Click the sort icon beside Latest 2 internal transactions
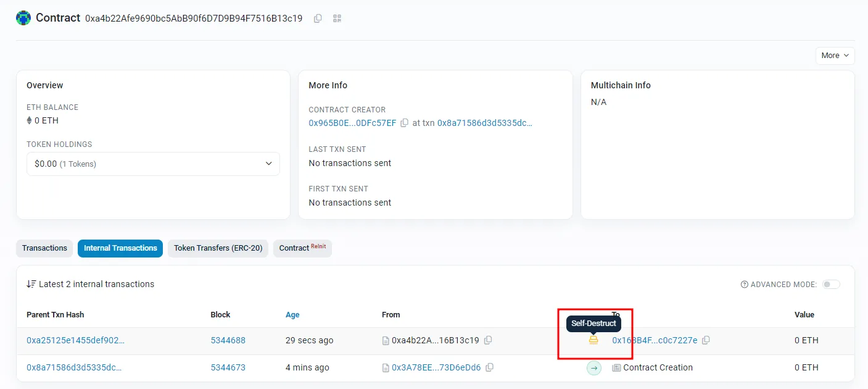This screenshot has height=389, width=868. 31,284
